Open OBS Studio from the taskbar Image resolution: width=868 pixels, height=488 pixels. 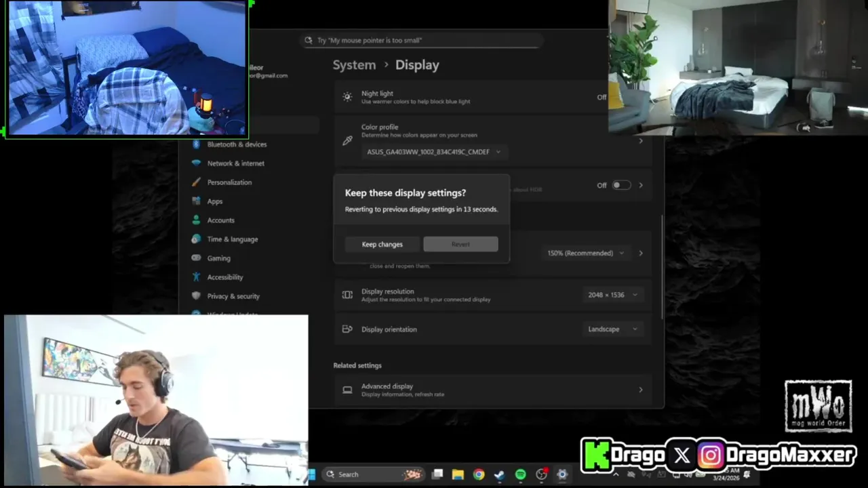point(541,474)
